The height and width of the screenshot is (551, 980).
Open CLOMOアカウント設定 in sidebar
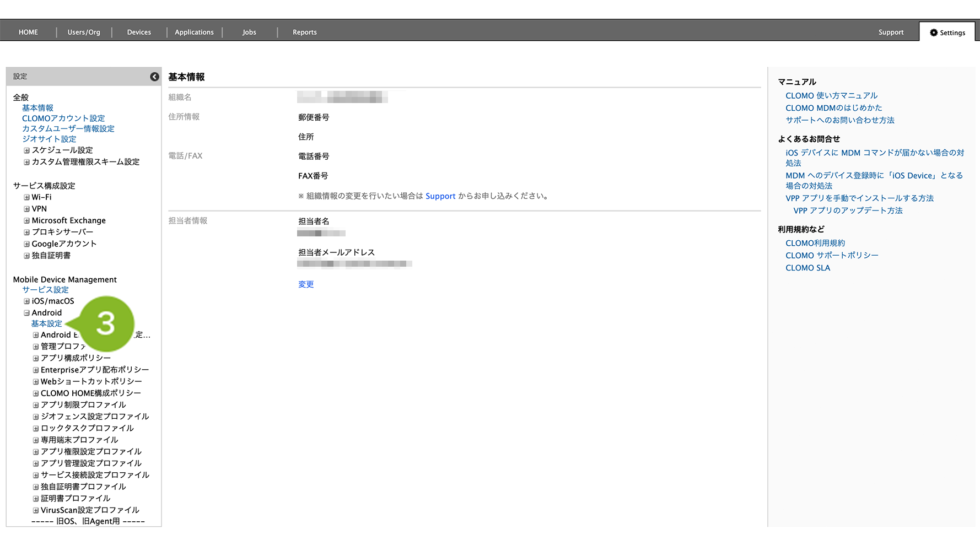[x=63, y=118]
